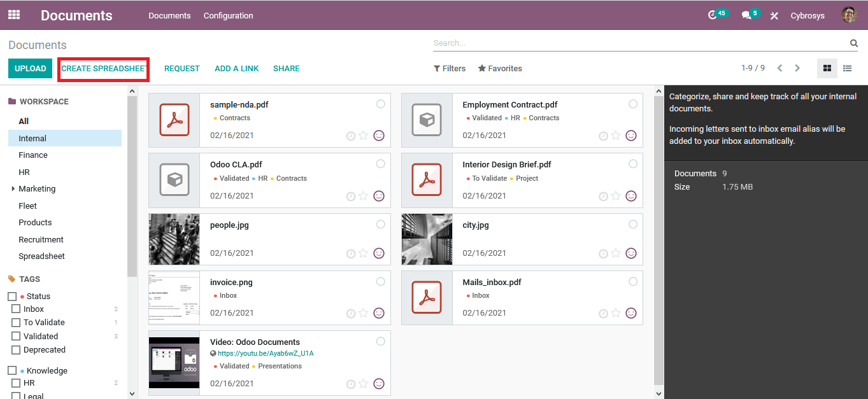
Task: Open the people.jpg thumbnail
Action: (x=174, y=239)
